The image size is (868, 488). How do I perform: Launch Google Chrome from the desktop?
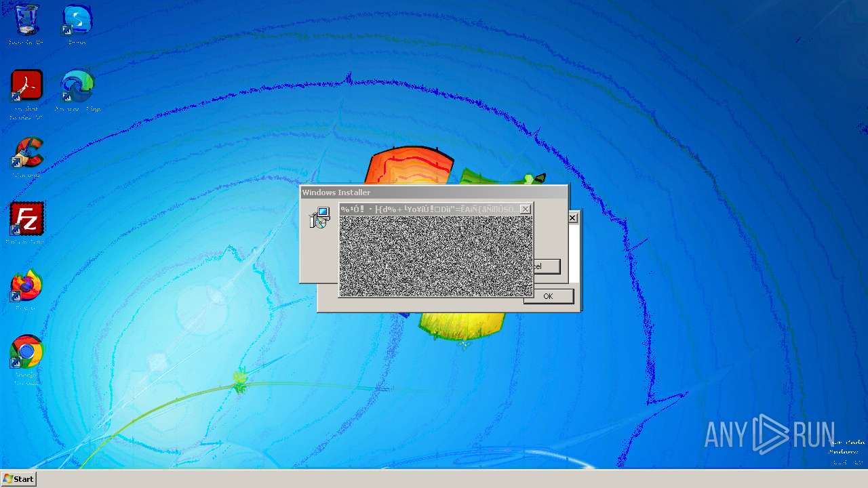pos(26,360)
